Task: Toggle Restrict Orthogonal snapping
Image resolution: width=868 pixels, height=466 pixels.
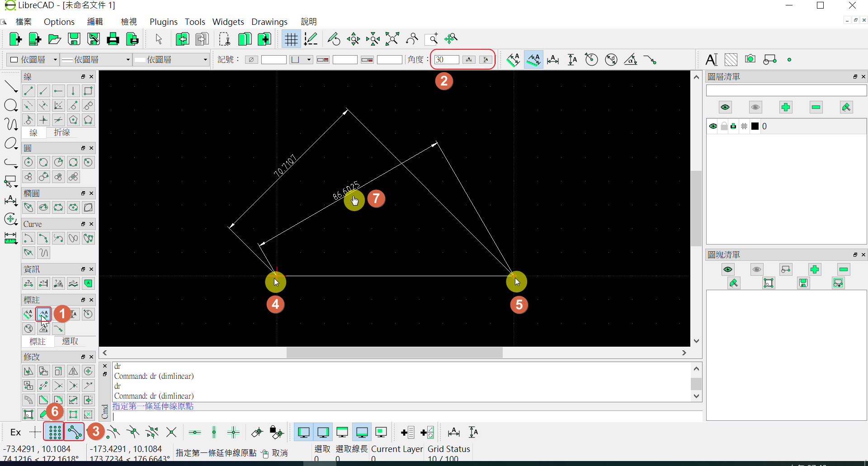Action: coord(234,432)
